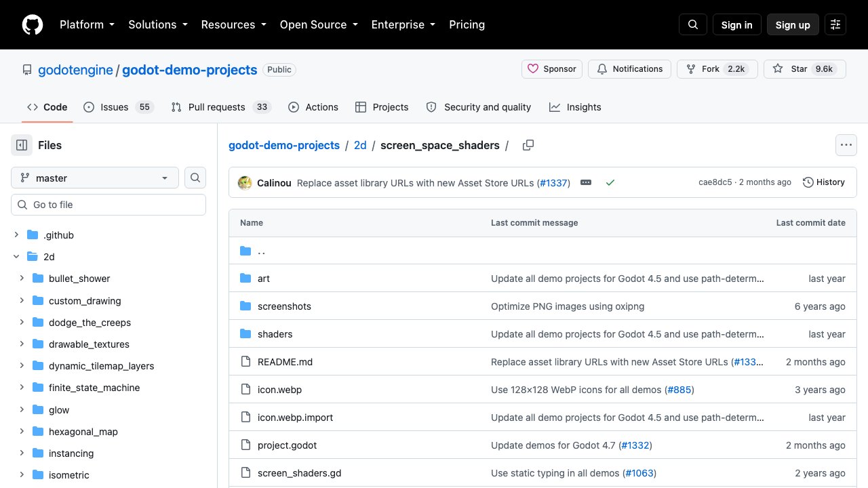Click the README.md file icon
868x488 pixels.
point(245,362)
